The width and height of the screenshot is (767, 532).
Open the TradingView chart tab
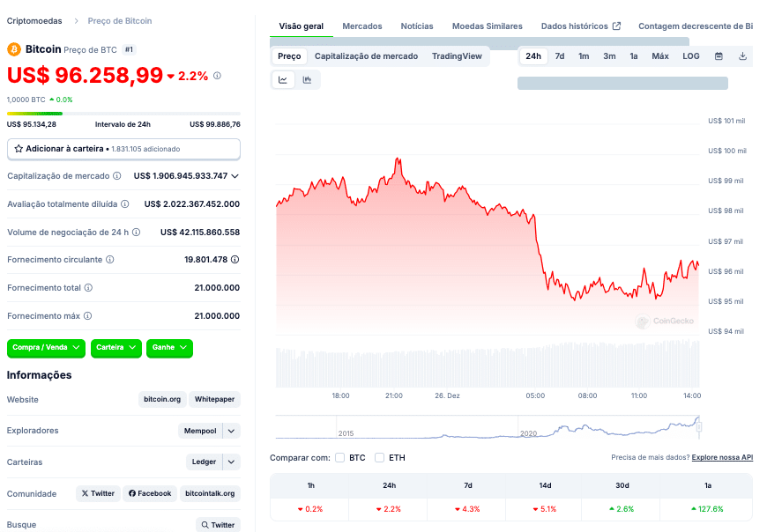point(457,56)
